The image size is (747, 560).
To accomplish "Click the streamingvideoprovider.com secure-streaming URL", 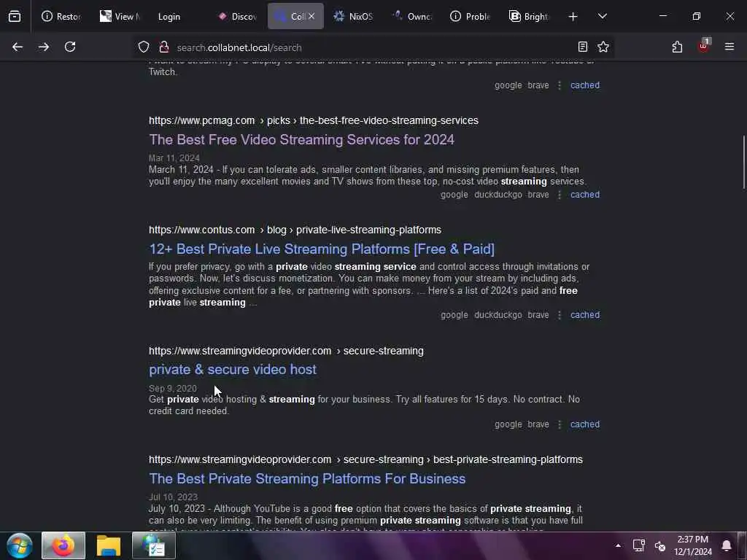I will point(286,351).
